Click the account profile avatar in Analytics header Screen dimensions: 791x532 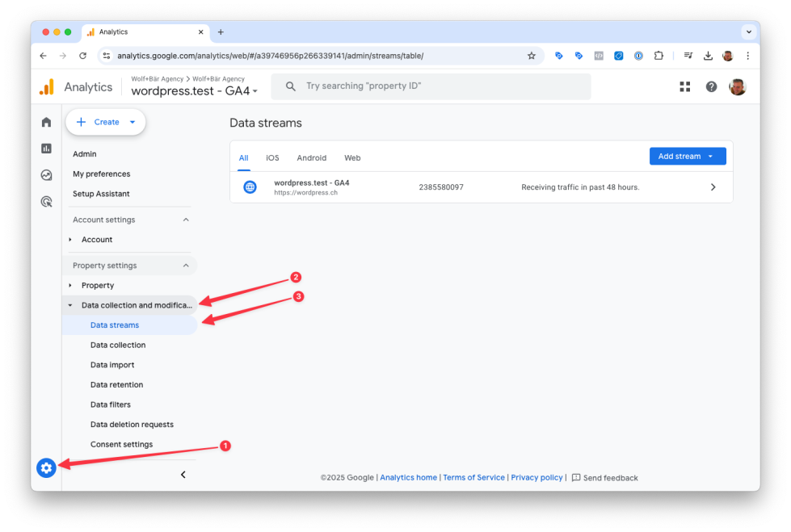coord(738,86)
